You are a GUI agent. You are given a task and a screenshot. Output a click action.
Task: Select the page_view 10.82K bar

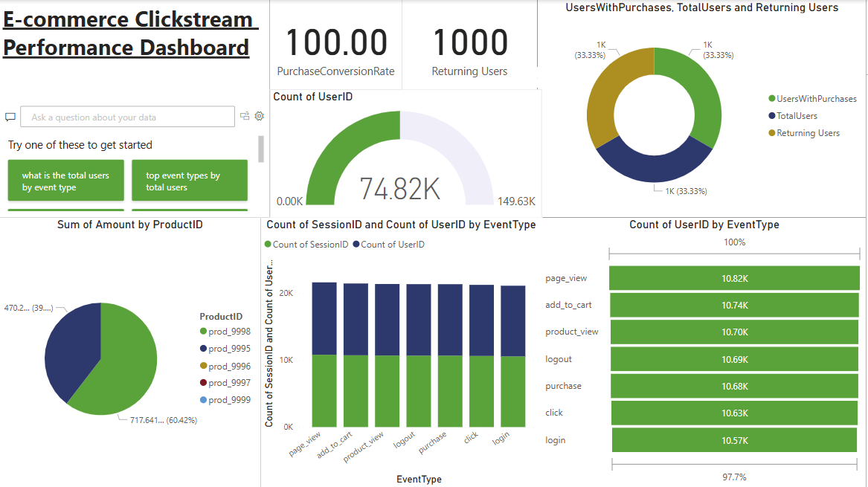(x=736, y=278)
